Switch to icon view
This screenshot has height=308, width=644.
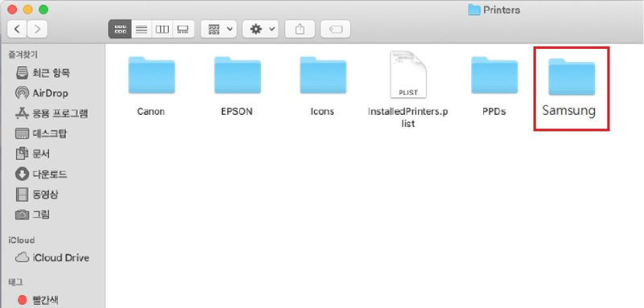120,29
